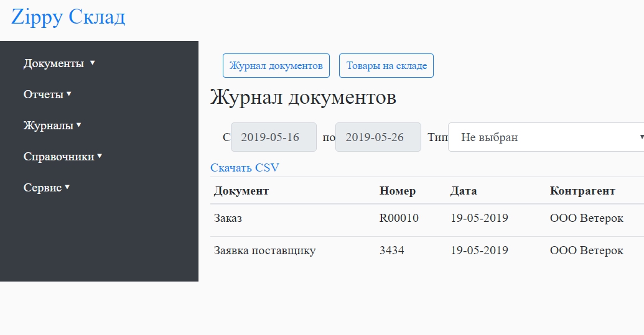The width and height of the screenshot is (644, 335).
Task: Sort by the Документ column header
Action: pos(241,191)
